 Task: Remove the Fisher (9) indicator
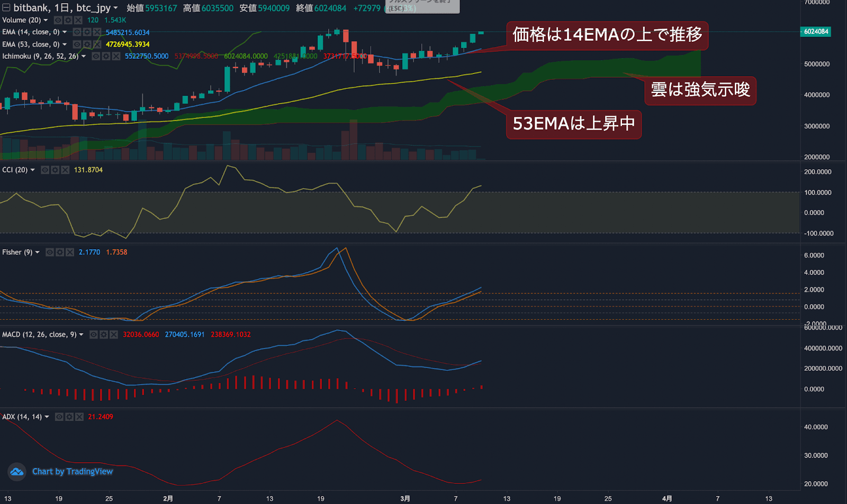click(69, 252)
